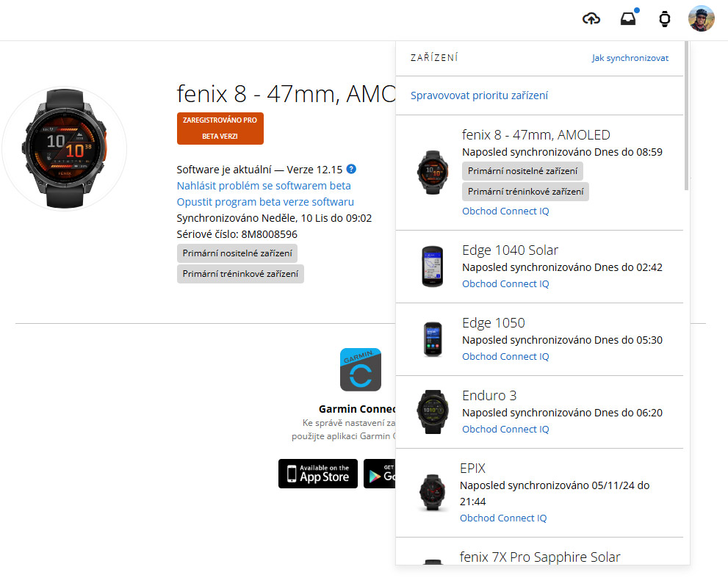
Task: Select the Edge 1040 Solar device thumbnail
Action: pyautogui.click(x=432, y=267)
